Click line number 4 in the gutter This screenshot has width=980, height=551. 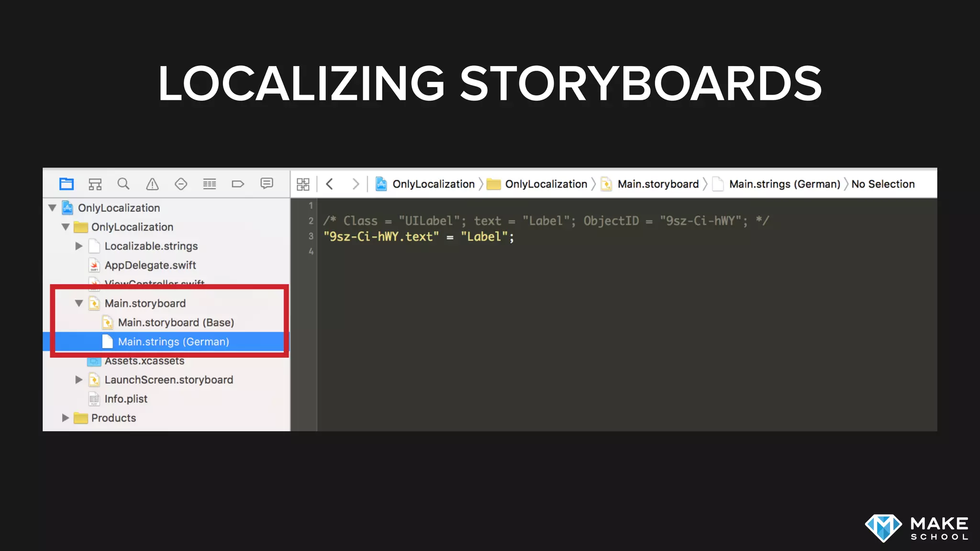(x=311, y=252)
